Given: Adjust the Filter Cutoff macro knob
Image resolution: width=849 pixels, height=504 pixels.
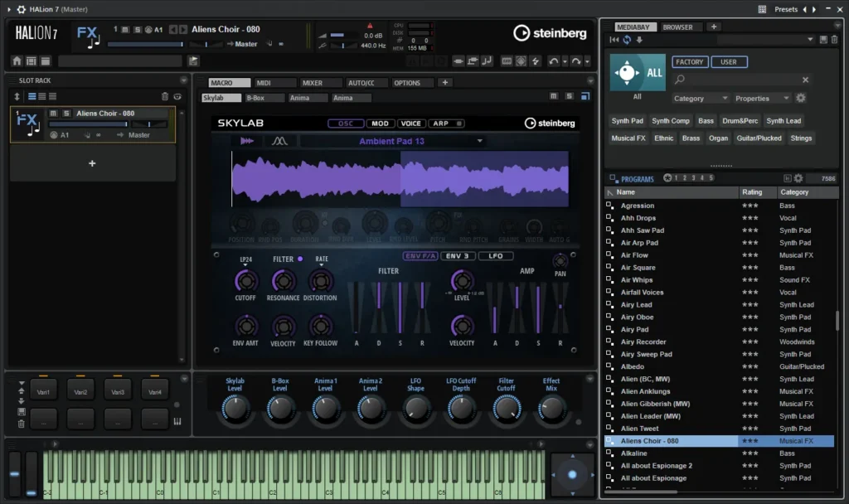Looking at the screenshot, I should pos(507,408).
